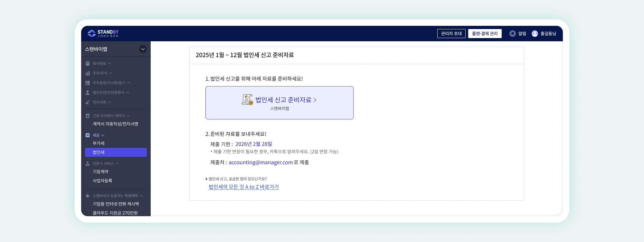Click the 전문가 서비스 person icon
The height and width of the screenshot is (242, 644).
pos(88,164)
